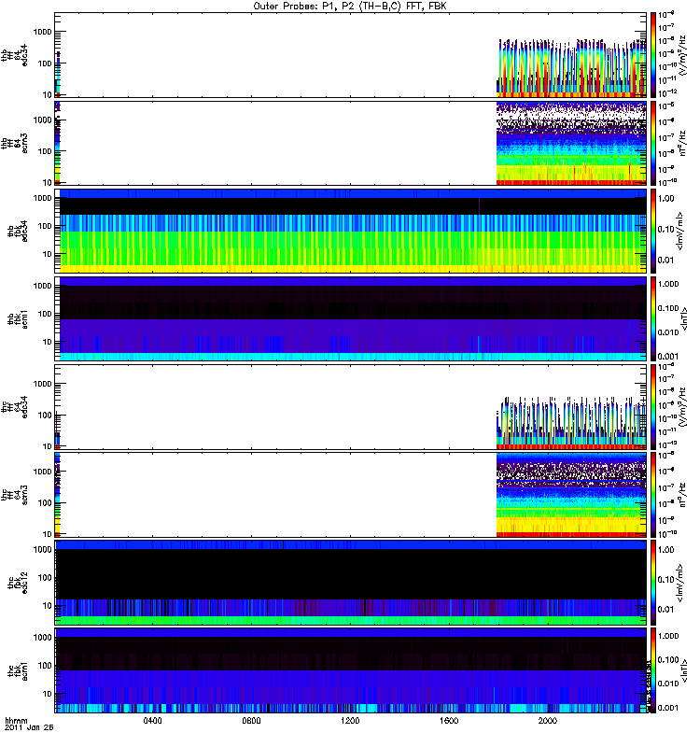This screenshot has height=747, width=700.
Task: Click the "thc fbk edc12" panel axis label
Action: tap(18, 583)
